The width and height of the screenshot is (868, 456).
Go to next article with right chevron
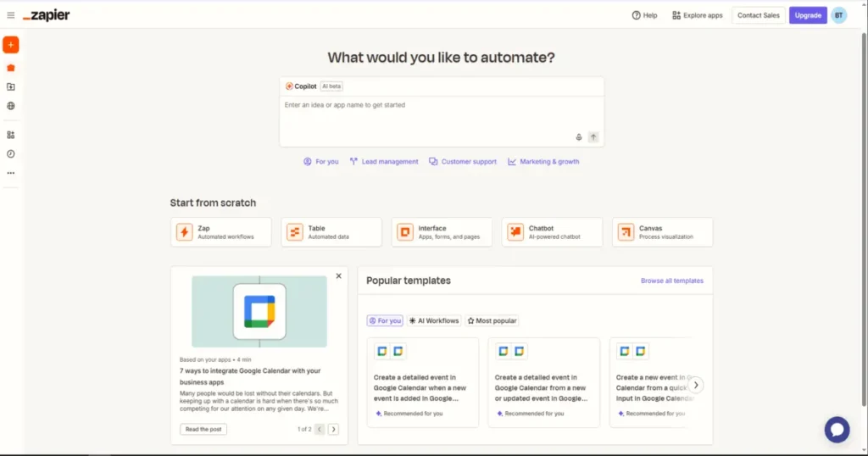(x=333, y=430)
